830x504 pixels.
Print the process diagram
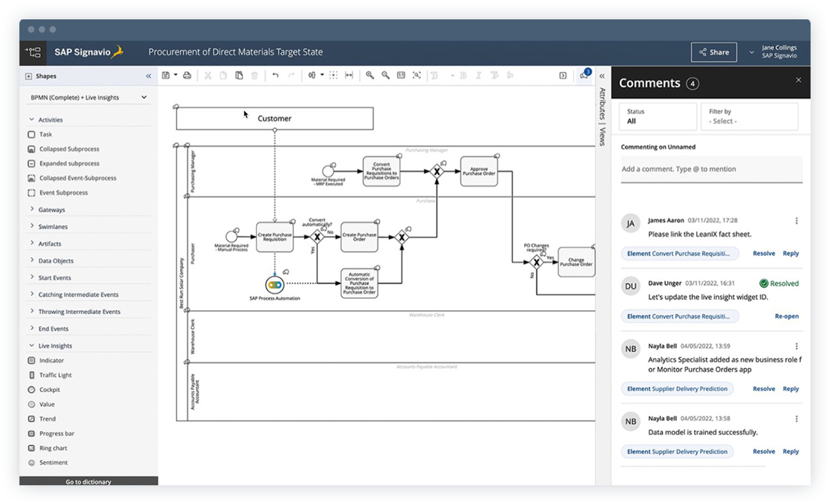[x=187, y=76]
